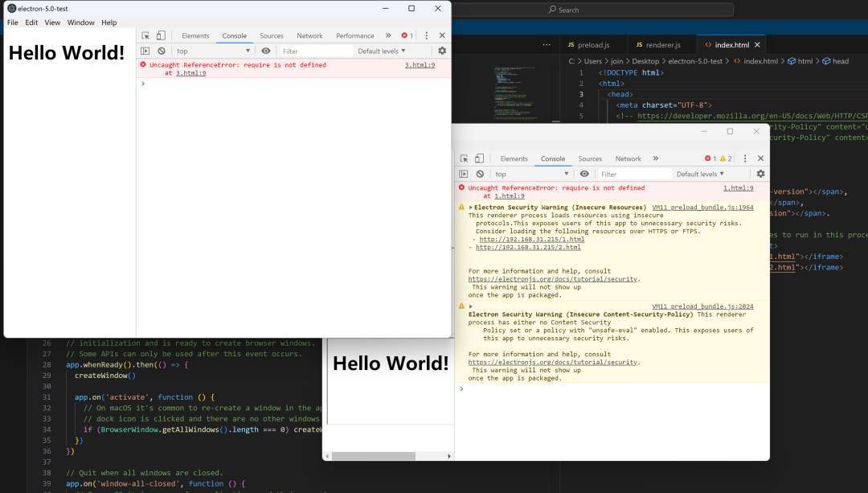The image size is (868, 493).
Task: Toggle device toolbar in electron-5.0-test DevTools
Action: pos(161,35)
